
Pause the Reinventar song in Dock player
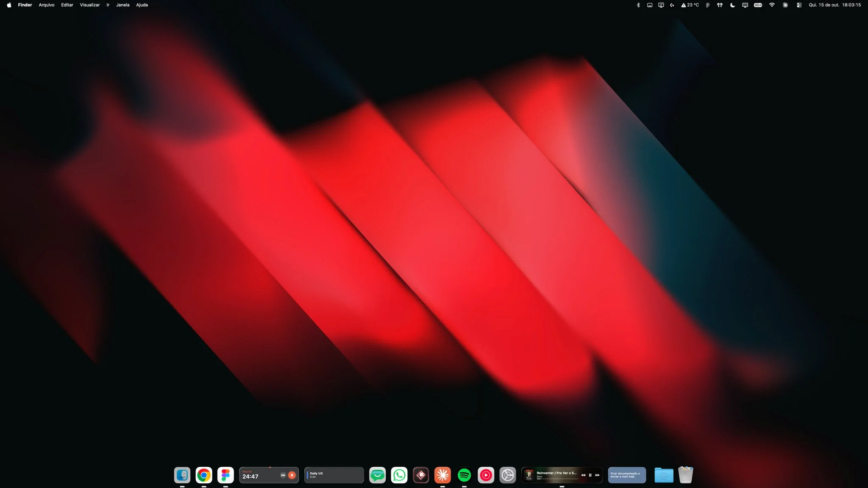(x=590, y=475)
